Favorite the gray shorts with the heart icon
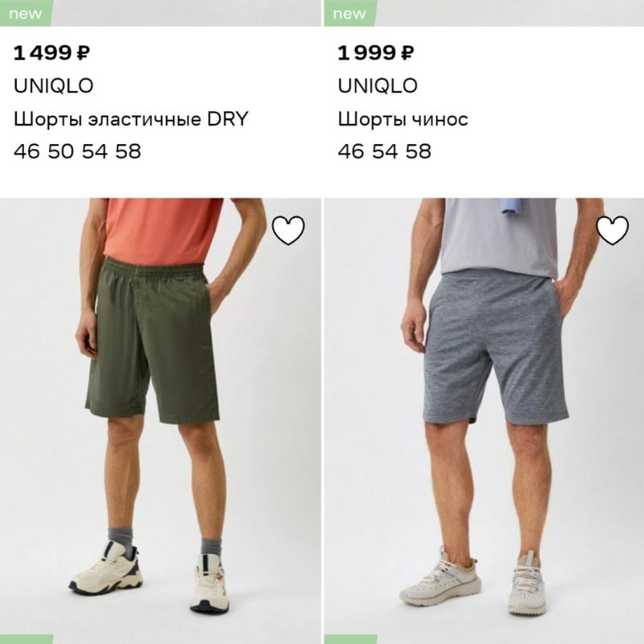 pos(612,230)
